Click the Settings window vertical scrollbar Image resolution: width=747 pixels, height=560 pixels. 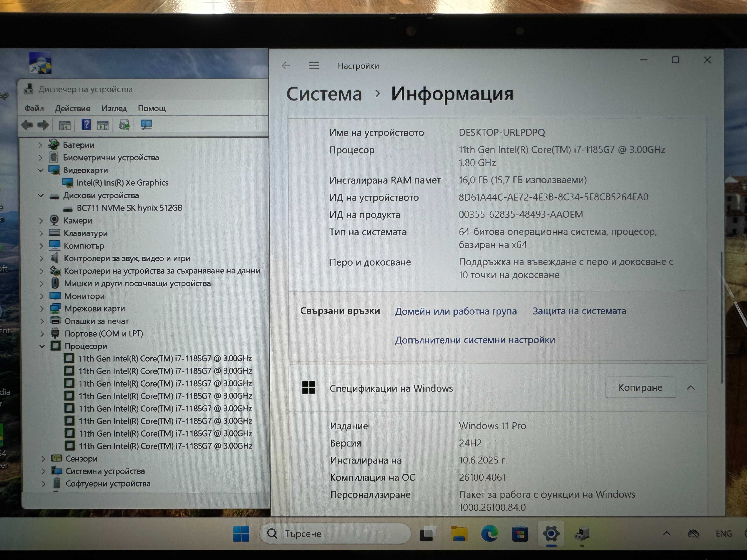[x=722, y=317]
